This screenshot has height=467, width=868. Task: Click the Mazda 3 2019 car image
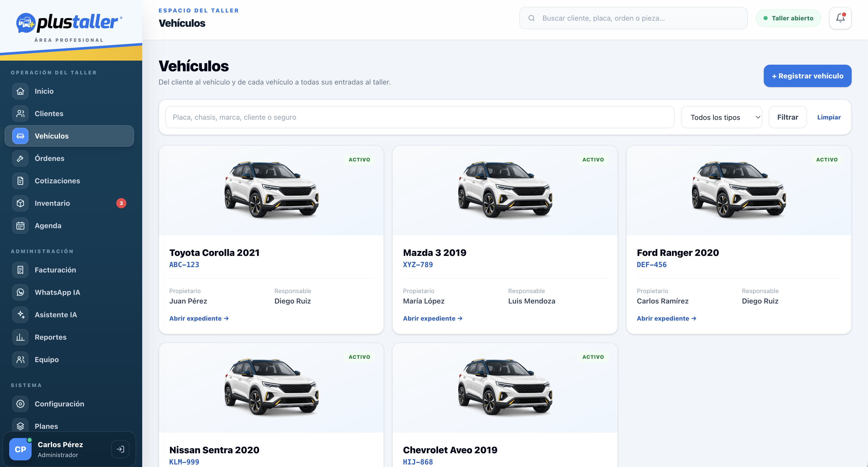pyautogui.click(x=505, y=190)
